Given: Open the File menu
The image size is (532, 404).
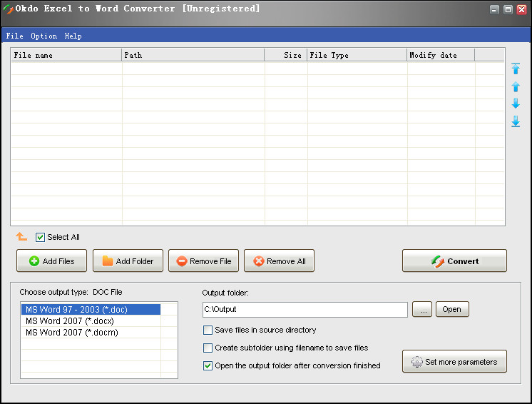Looking at the screenshot, I should 14,36.
